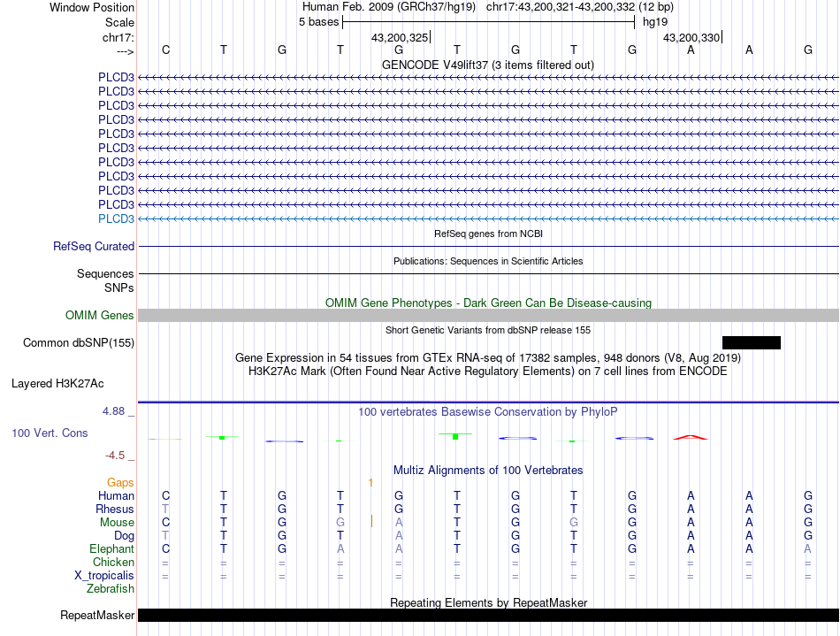Click the Mouse alignment row label
The height and width of the screenshot is (636, 840).
(117, 523)
